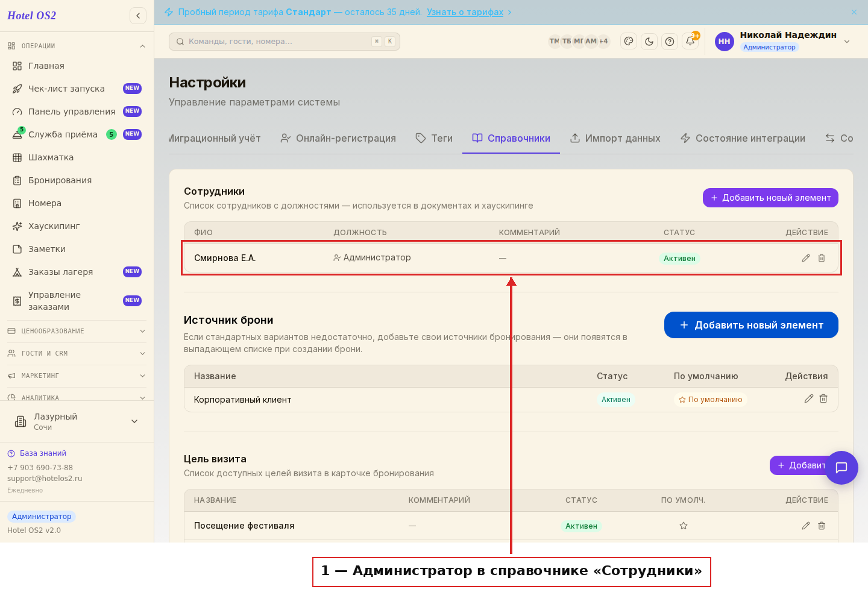
Task: Click НН profile avatar
Action: pyautogui.click(x=725, y=42)
